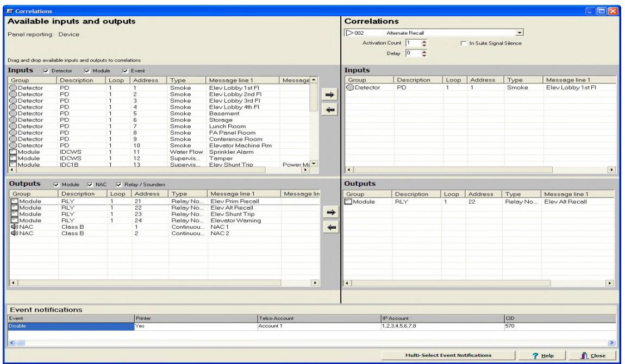Click detector icon in Conference Room row
The image size is (625, 364).
(x=13, y=139)
